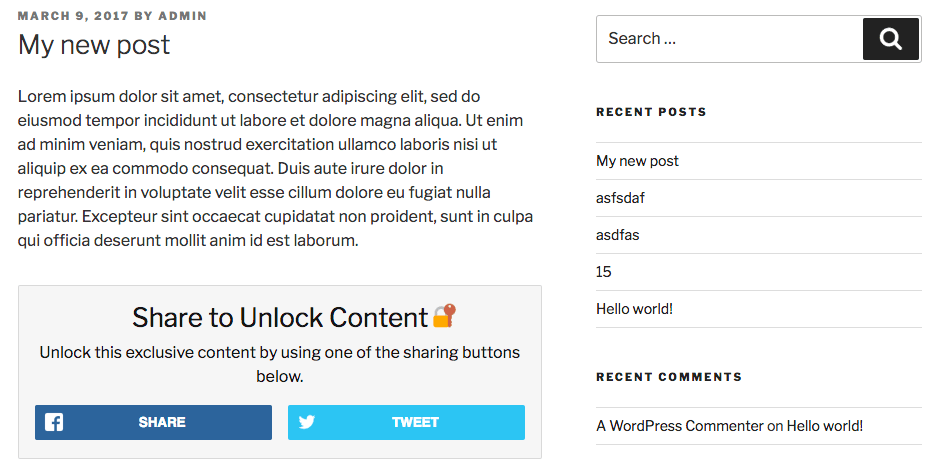The height and width of the screenshot is (467, 934).
Task: Visit the A WordPress Commenter link
Action: pyautogui.click(x=679, y=426)
